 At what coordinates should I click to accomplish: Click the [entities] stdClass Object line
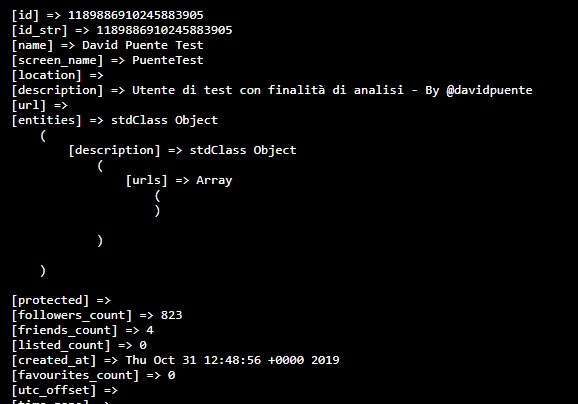[115, 120]
